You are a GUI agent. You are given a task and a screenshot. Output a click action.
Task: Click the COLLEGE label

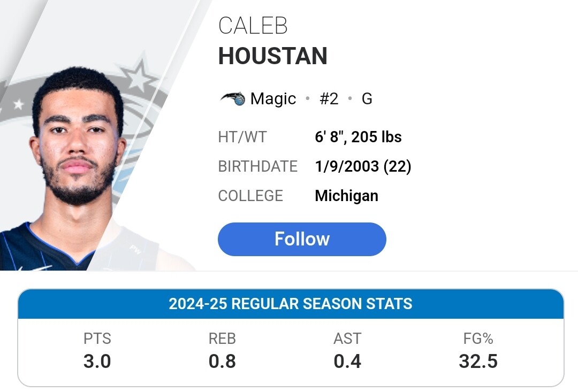tap(250, 196)
